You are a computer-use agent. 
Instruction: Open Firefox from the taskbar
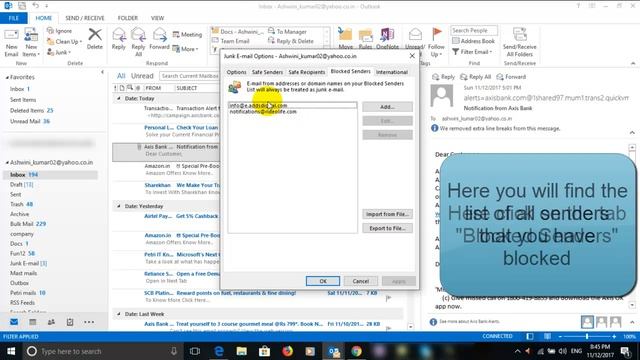coord(287,351)
